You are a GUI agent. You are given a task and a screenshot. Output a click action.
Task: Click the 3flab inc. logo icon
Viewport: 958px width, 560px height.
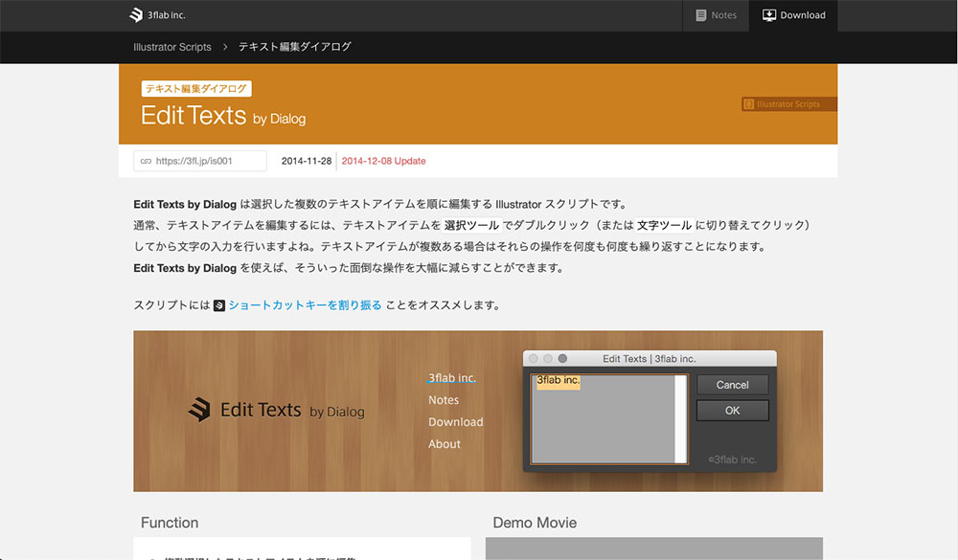pos(136,15)
